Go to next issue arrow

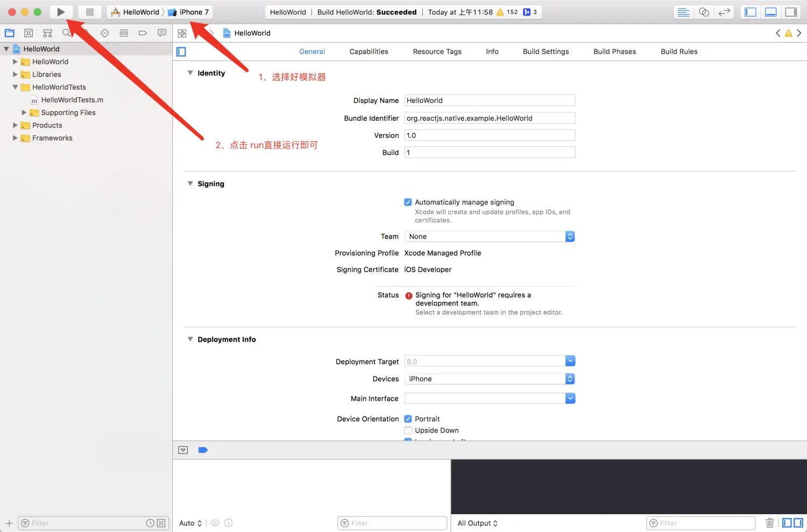pos(799,33)
